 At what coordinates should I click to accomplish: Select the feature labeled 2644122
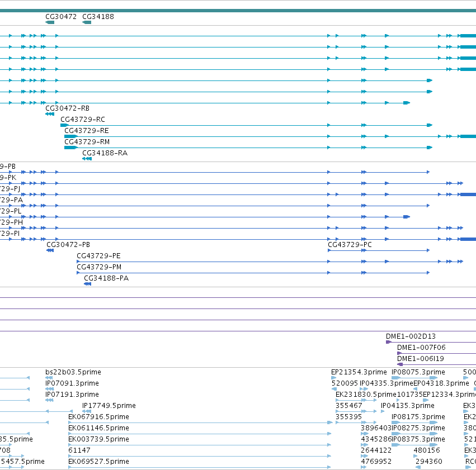point(376,450)
